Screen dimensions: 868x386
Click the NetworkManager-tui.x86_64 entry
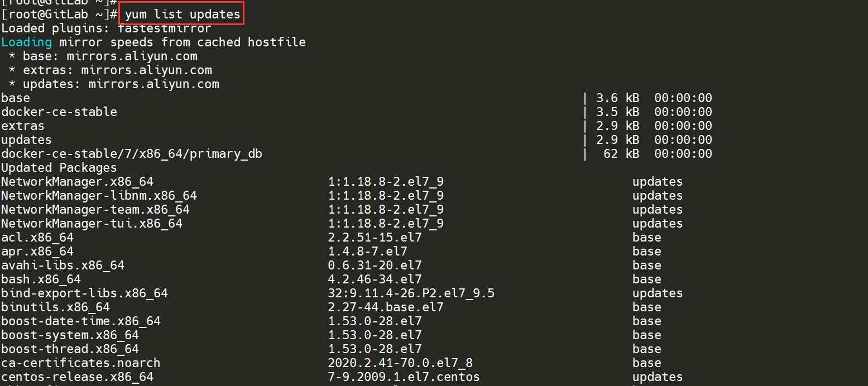(x=92, y=224)
